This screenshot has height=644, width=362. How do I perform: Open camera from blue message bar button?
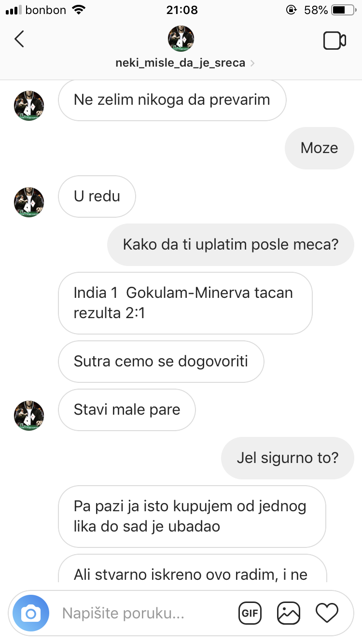[x=31, y=614]
